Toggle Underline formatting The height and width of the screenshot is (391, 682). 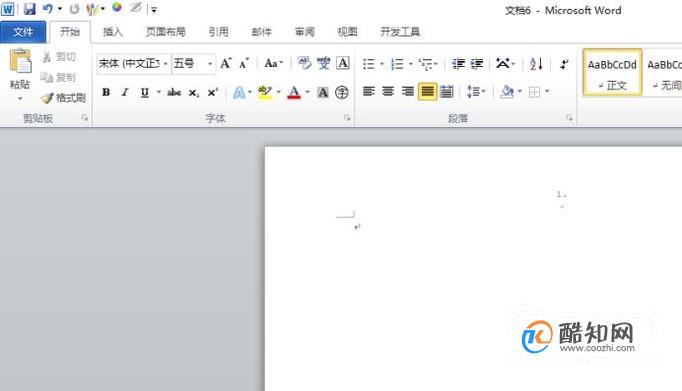coord(145,92)
